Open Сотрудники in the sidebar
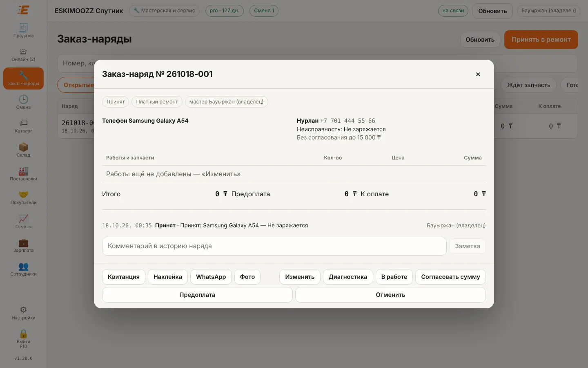Image resolution: width=588 pixels, height=368 pixels. tap(23, 269)
